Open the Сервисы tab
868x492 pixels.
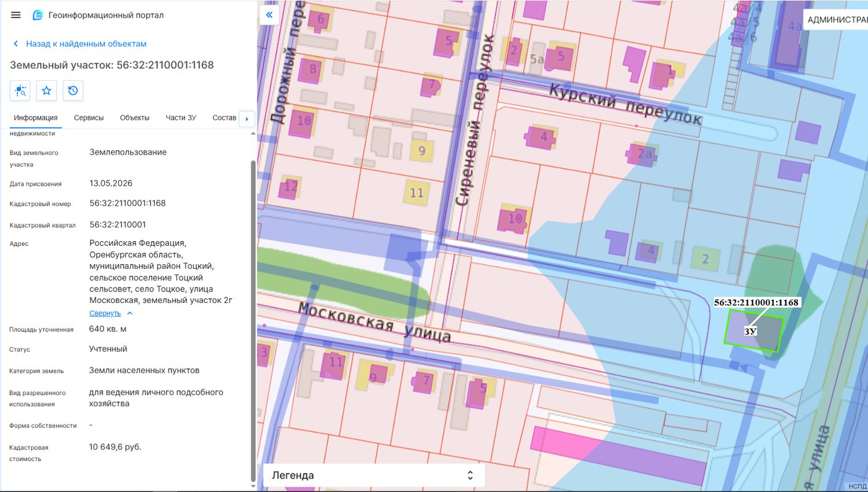89,117
